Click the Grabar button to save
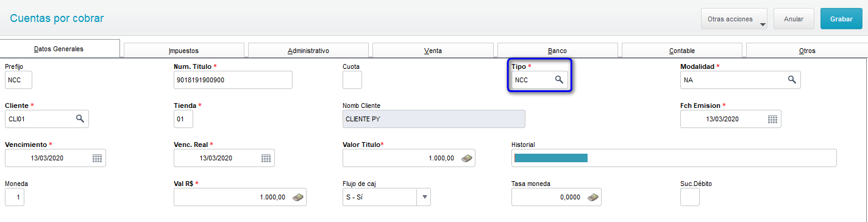868x222 pixels. 841,19
